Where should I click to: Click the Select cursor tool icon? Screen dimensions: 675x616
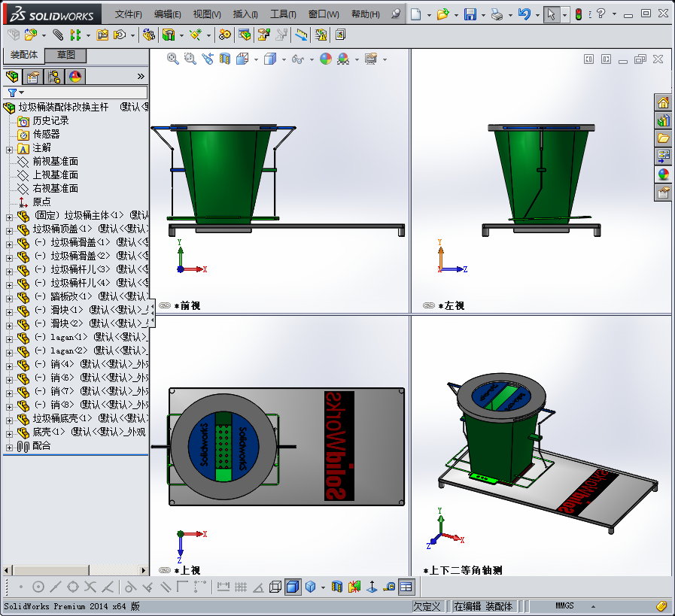coord(551,14)
